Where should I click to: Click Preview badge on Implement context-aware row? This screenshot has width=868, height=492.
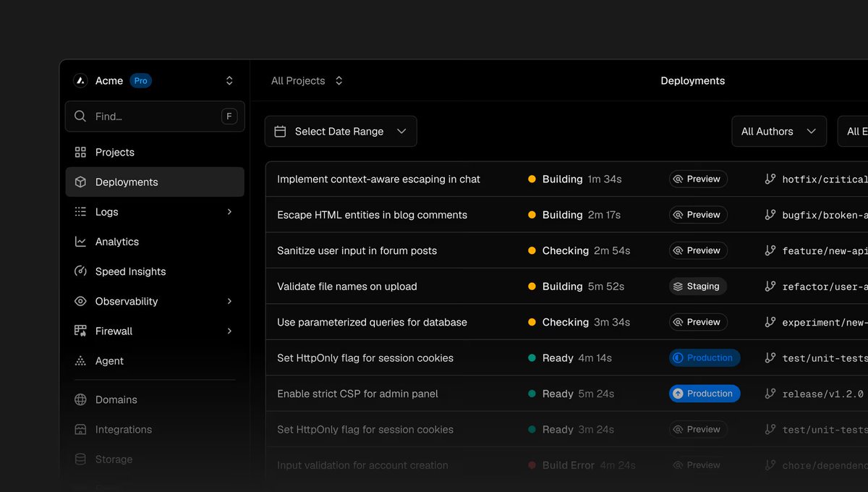tap(698, 179)
